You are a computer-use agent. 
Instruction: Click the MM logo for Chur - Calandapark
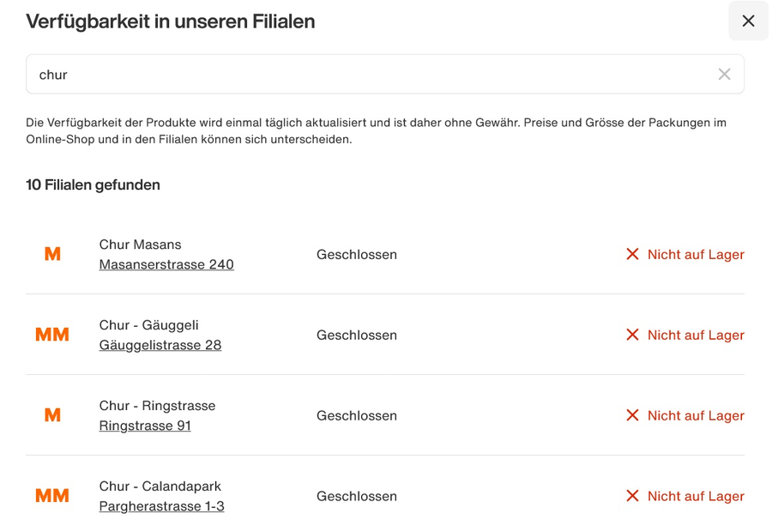click(x=52, y=496)
